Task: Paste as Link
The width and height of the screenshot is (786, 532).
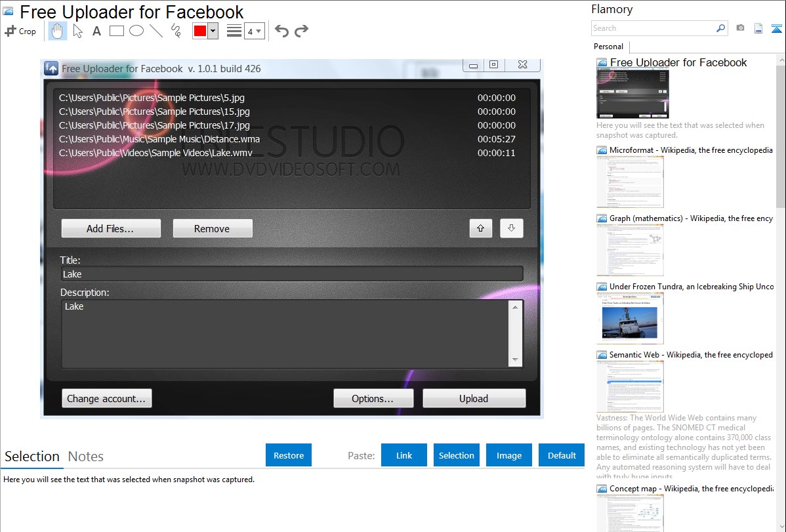Action: [404, 455]
